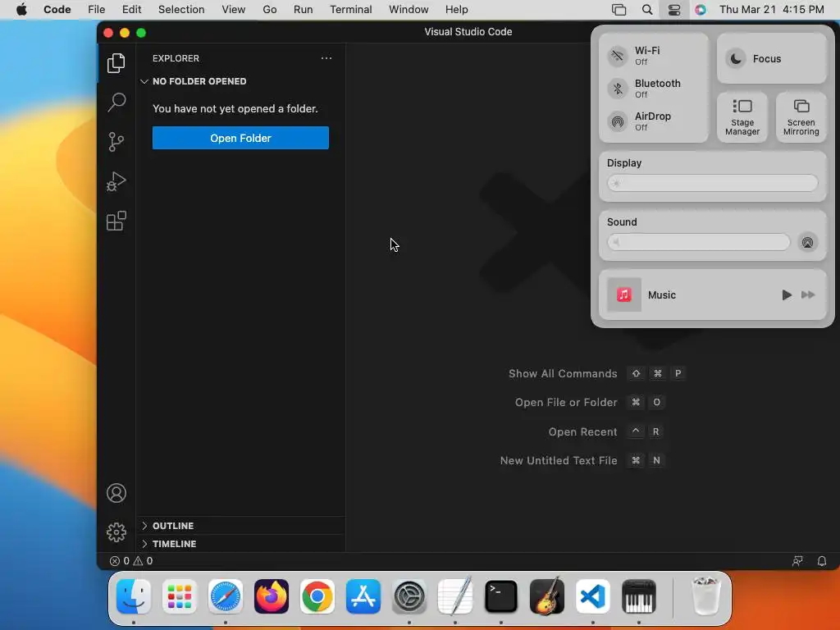Open the Run menu
The image size is (840, 630).
[x=304, y=10]
